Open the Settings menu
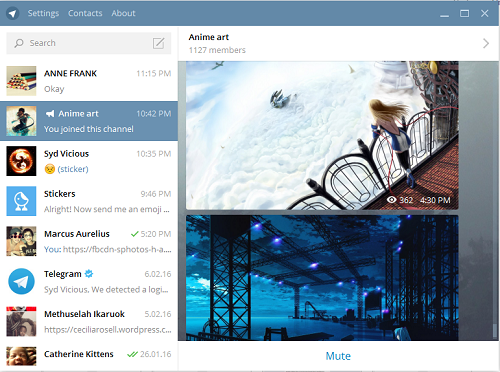 point(43,13)
